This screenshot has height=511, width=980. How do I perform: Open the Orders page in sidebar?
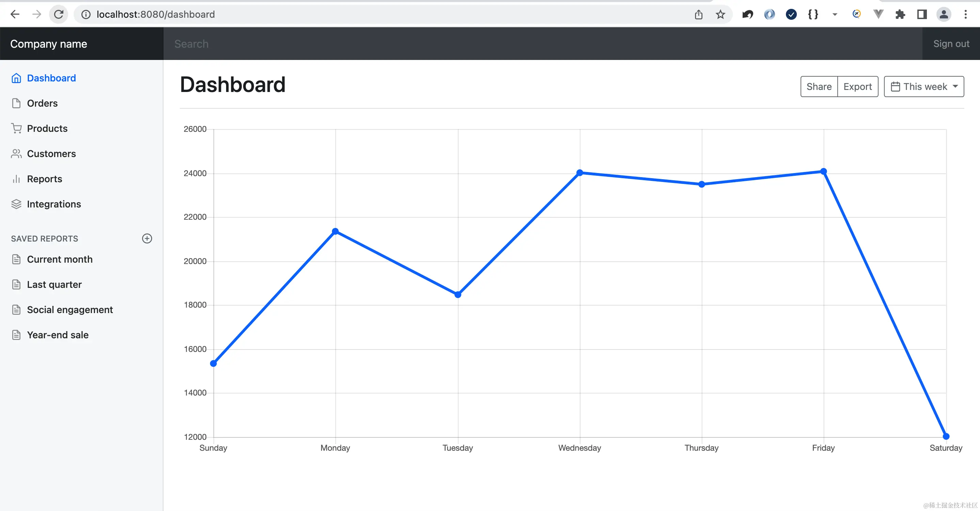click(42, 103)
